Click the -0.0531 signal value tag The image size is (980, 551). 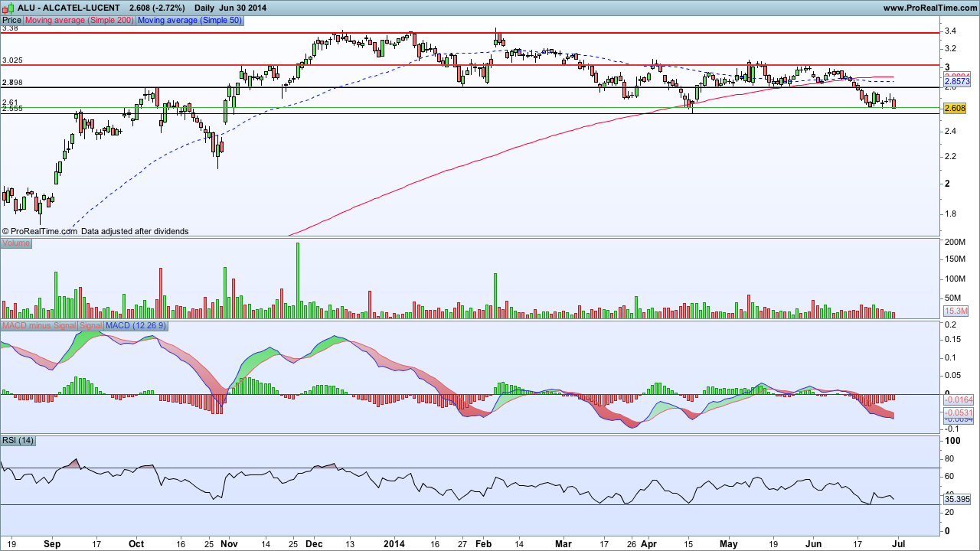point(958,413)
